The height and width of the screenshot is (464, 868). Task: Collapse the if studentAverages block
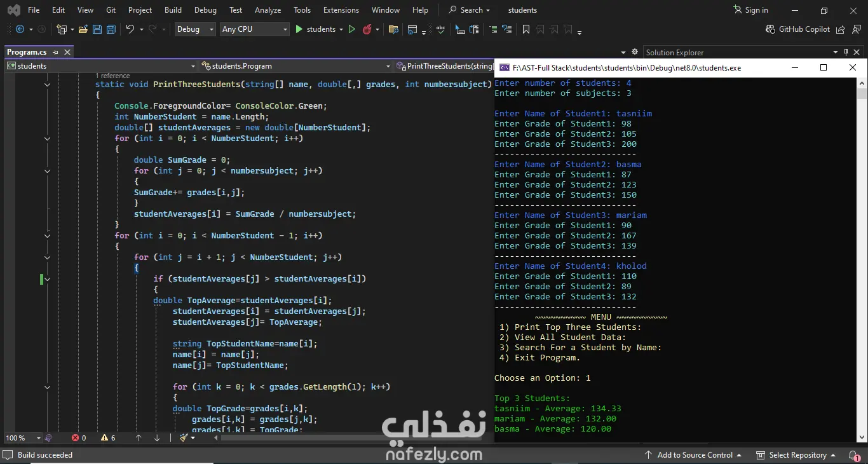point(47,279)
